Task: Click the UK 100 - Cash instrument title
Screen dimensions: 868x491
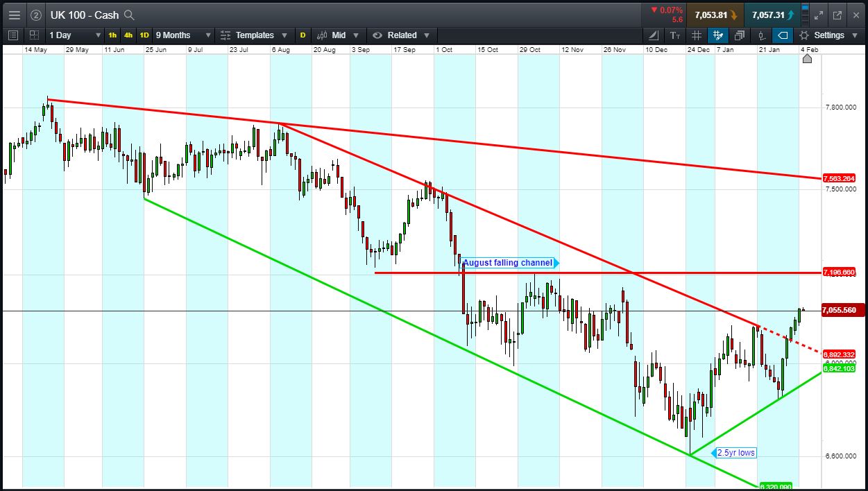Action: (84, 15)
